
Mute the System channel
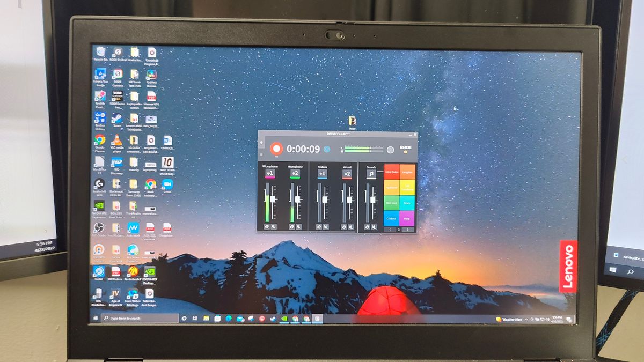point(326,227)
